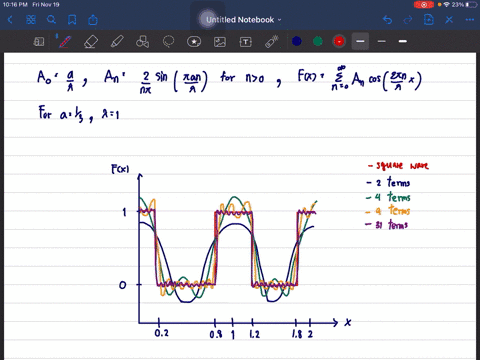
Task: Add a new page to notebook
Action: click(x=429, y=20)
